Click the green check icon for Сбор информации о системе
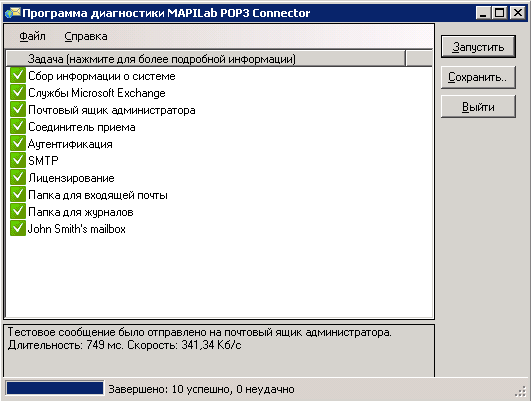The width and height of the screenshot is (531, 401). [x=18, y=75]
